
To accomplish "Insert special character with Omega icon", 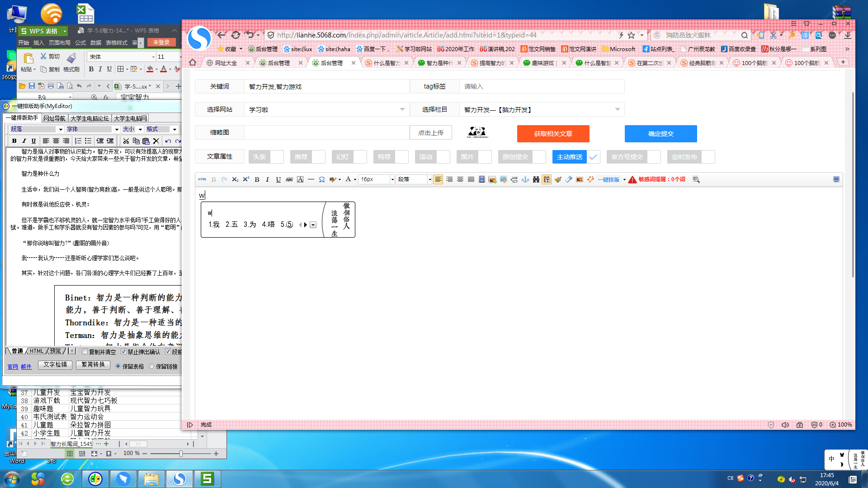I will pyautogui.click(x=321, y=179).
